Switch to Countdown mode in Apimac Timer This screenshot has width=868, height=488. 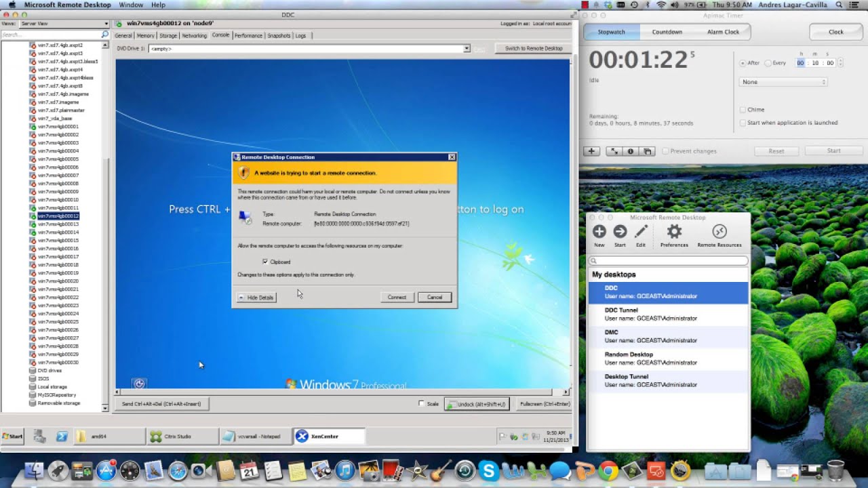pyautogui.click(x=667, y=32)
